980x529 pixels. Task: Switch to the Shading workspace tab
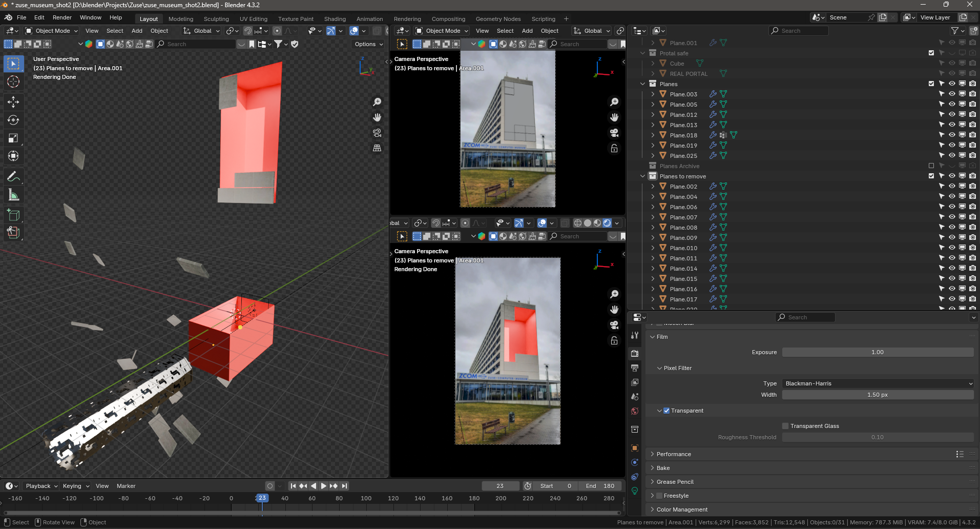tap(335, 19)
